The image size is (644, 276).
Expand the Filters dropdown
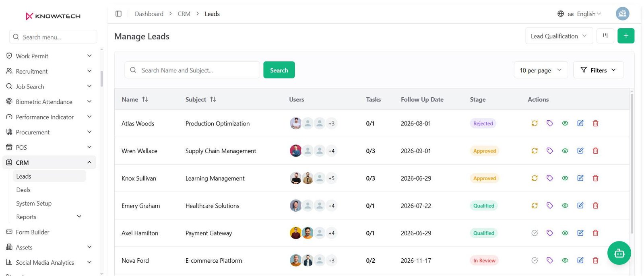(x=599, y=70)
